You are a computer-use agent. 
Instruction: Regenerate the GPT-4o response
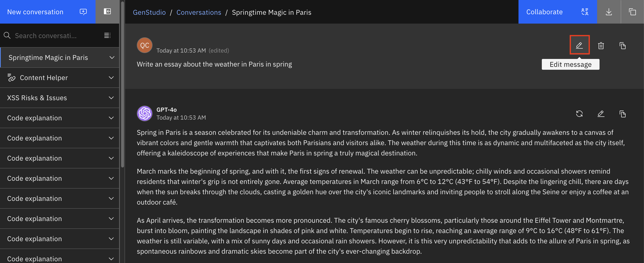tap(579, 114)
